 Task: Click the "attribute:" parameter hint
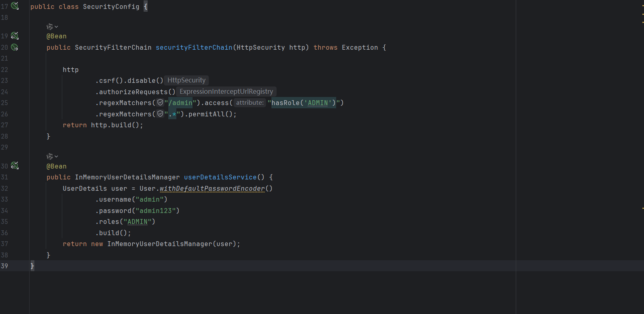[x=250, y=103]
